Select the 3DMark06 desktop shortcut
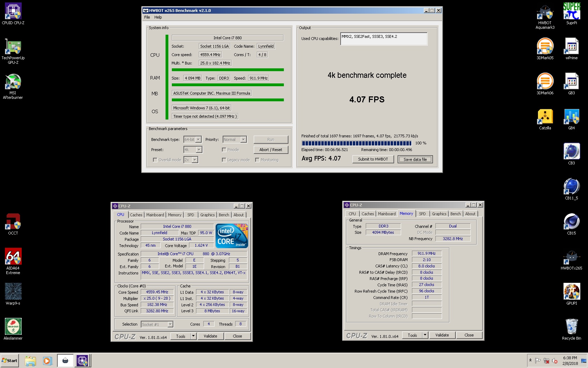The width and height of the screenshot is (588, 368). (x=545, y=84)
